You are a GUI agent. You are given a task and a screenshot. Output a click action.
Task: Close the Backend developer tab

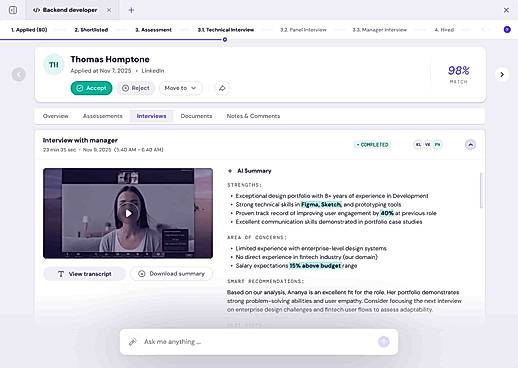click(x=109, y=10)
